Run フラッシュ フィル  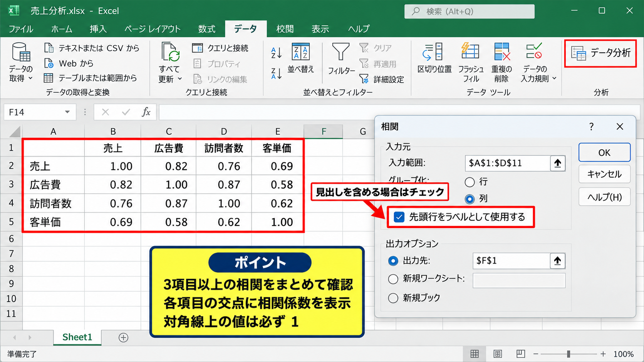tap(471, 62)
